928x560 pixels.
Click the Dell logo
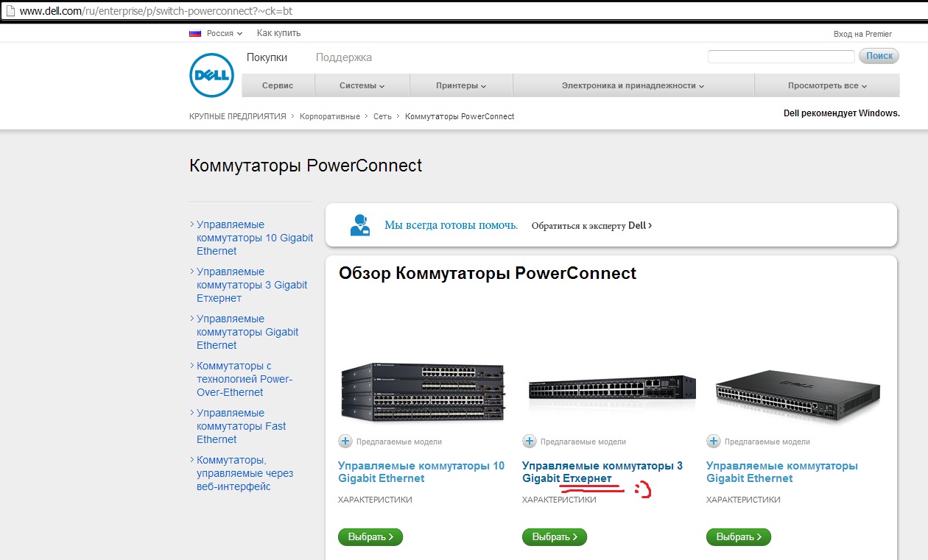[x=212, y=75]
